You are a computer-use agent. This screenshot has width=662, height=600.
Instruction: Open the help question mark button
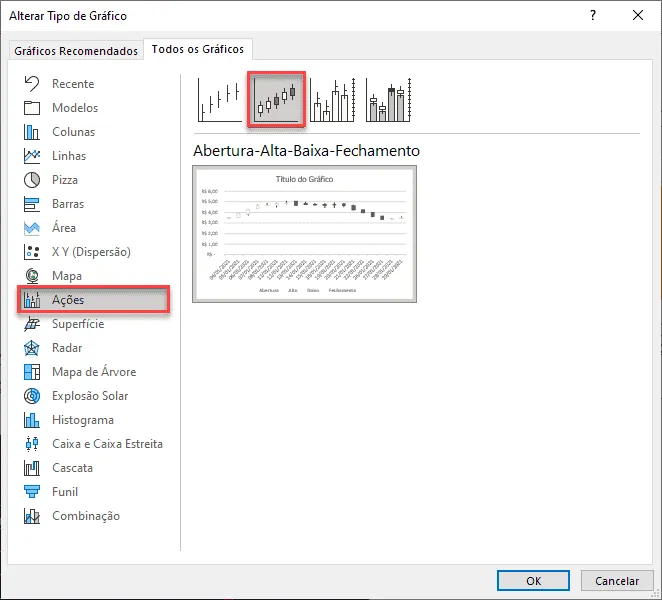(x=593, y=16)
